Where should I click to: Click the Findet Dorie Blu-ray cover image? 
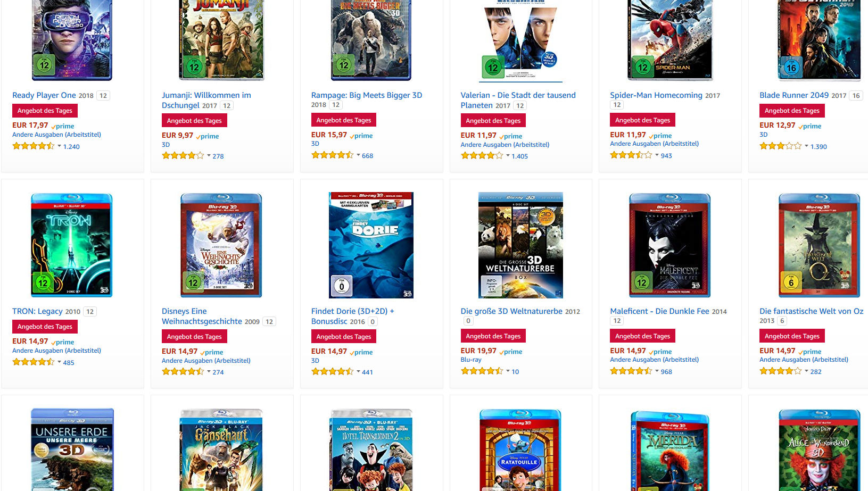coord(371,245)
